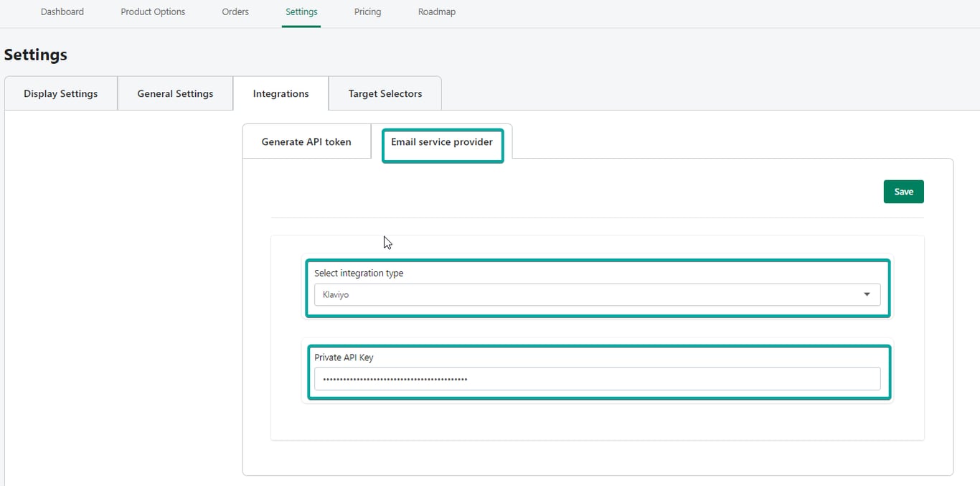This screenshot has width=980, height=486.
Task: Open the Target Selectors tab
Action: 385,94
